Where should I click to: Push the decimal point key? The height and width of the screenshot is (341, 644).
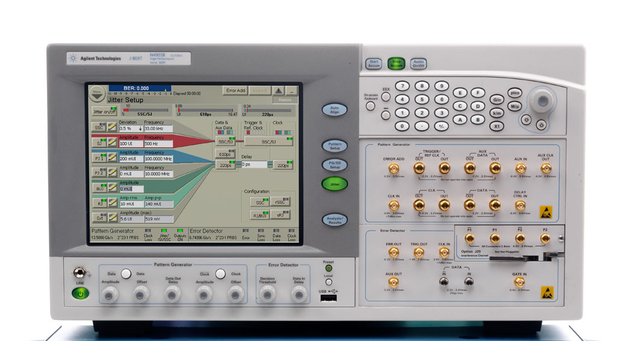click(x=421, y=126)
